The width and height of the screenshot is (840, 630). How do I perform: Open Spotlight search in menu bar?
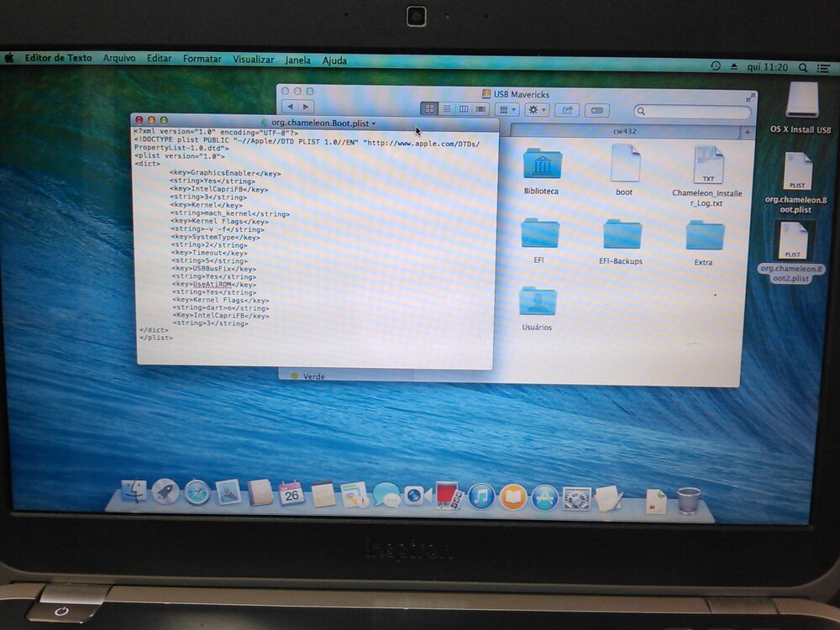802,66
